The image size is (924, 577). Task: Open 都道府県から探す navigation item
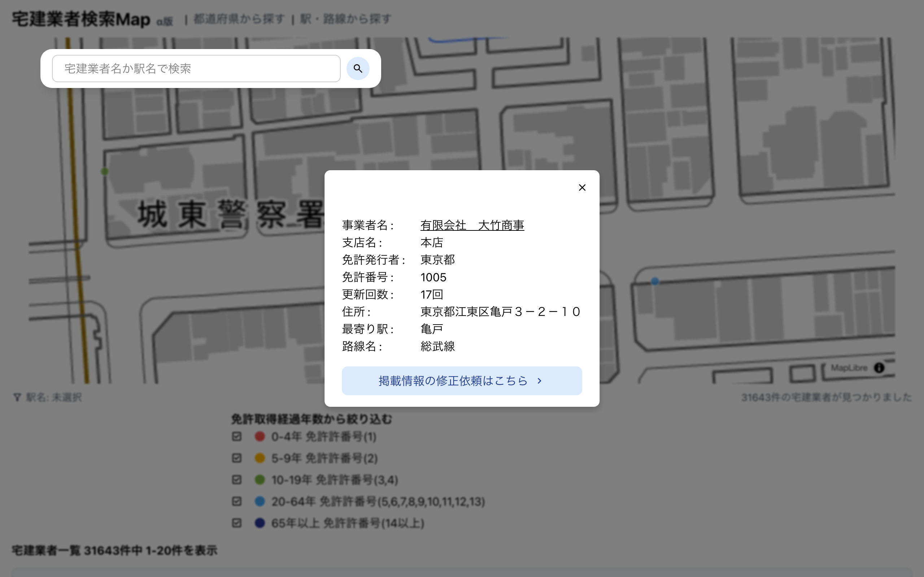pyautogui.click(x=239, y=19)
